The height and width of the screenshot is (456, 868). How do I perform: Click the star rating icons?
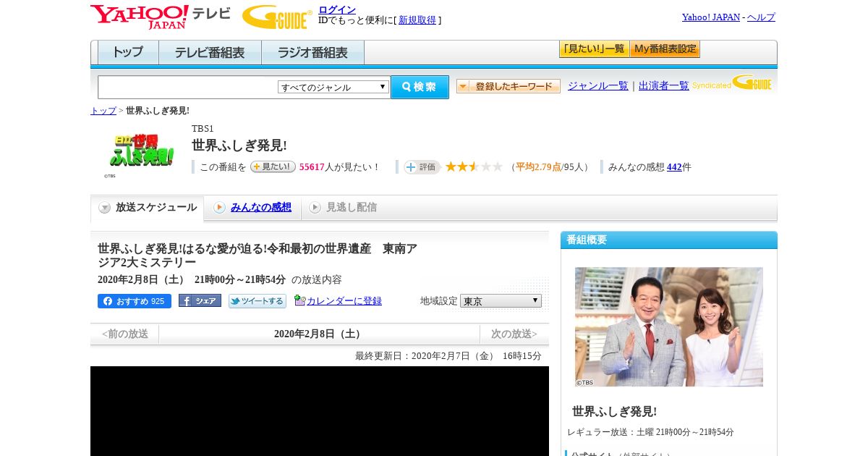point(474,166)
